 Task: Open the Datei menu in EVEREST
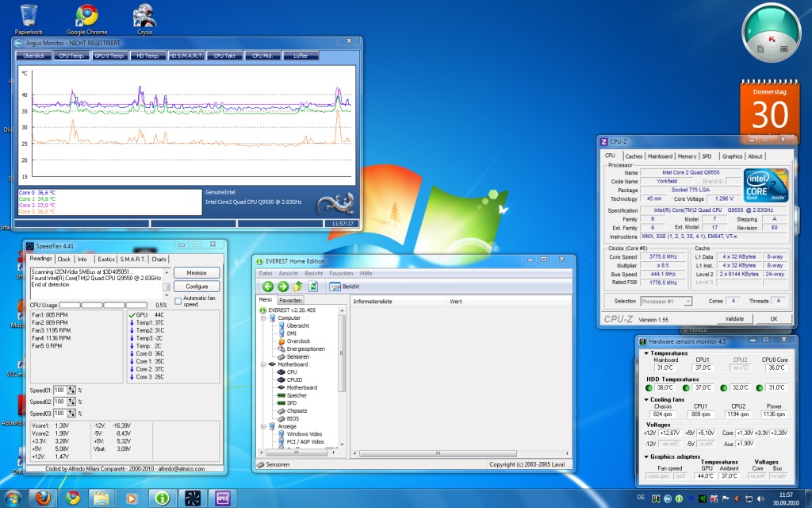[x=266, y=273]
